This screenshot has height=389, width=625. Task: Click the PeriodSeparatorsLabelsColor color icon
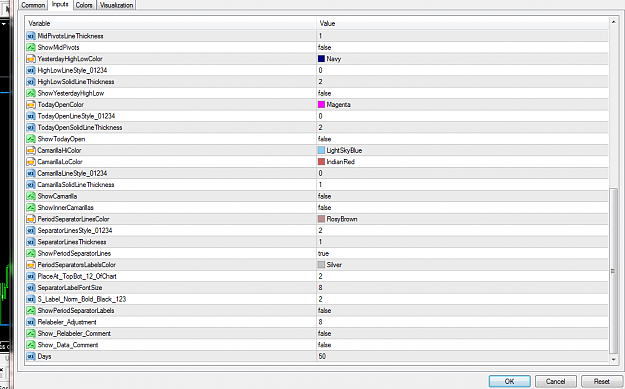31,265
